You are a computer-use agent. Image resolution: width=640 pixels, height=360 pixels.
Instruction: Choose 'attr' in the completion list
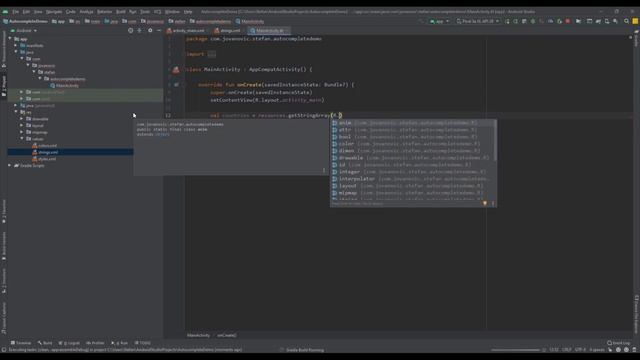pyautogui.click(x=412, y=130)
